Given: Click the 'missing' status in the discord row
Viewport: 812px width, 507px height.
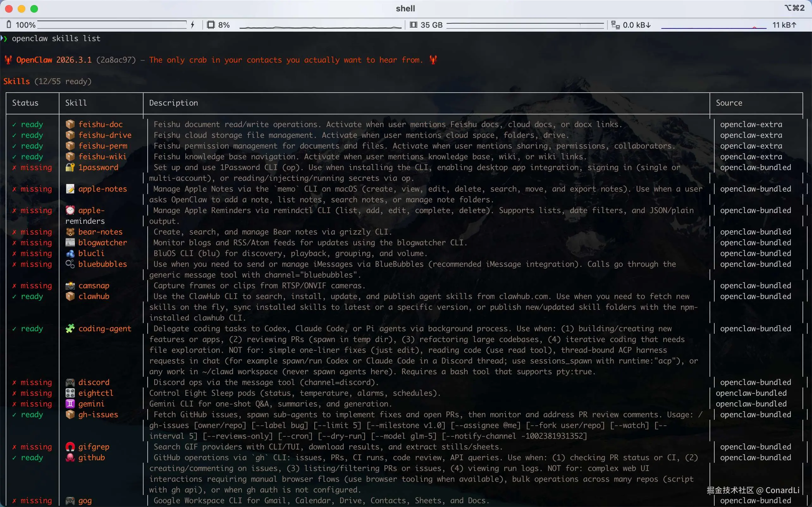Looking at the screenshot, I should coord(36,382).
